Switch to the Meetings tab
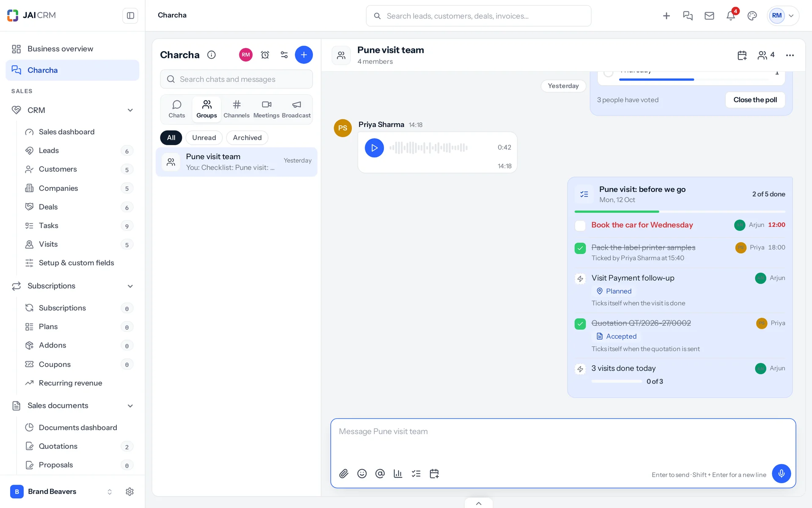This screenshot has height=508, width=812. [266, 109]
